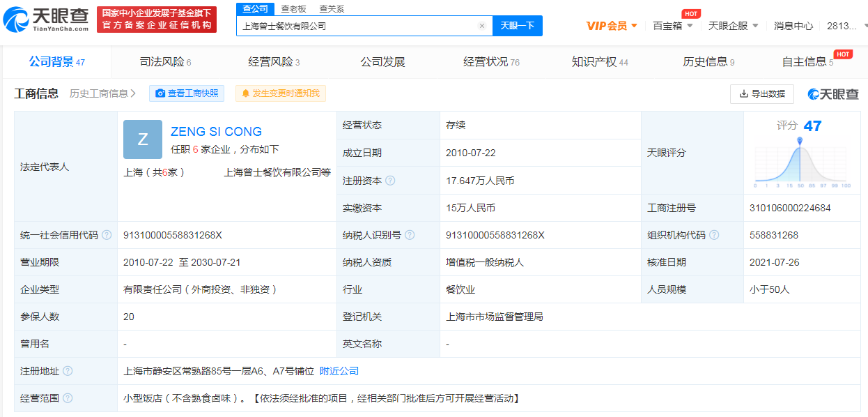This screenshot has height=417, width=868.
Task: Select 上海市市场监督管理局 text
Action: tap(495, 317)
